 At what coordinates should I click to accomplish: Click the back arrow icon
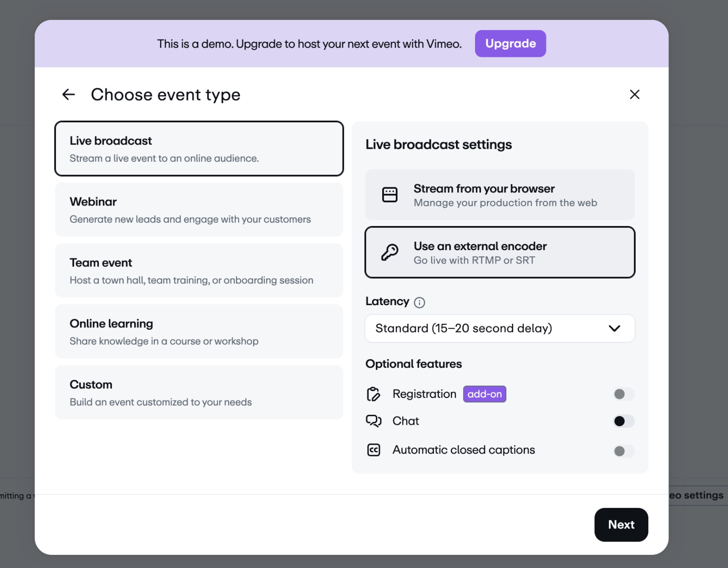pos(68,95)
